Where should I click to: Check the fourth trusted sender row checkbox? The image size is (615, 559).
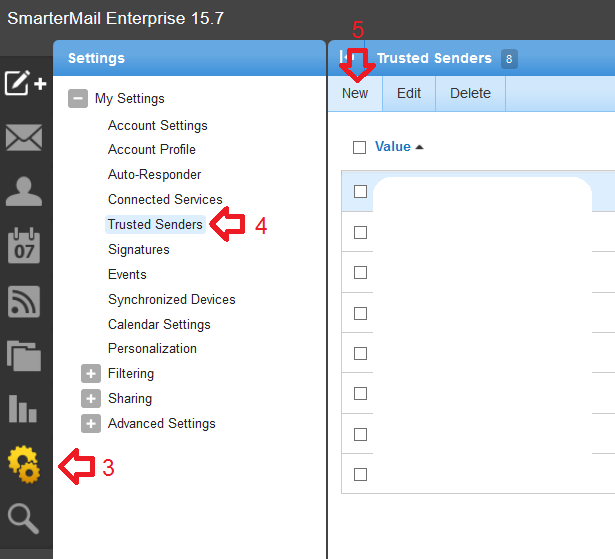click(360, 313)
